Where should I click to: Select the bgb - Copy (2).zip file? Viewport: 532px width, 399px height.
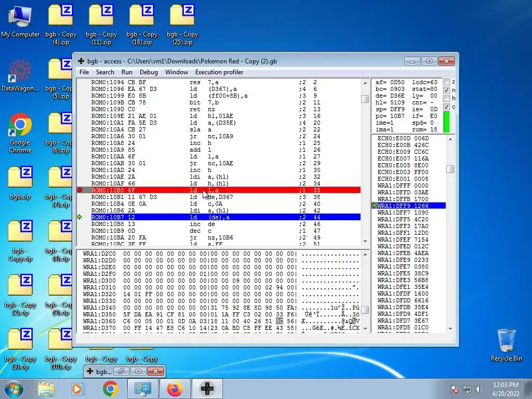(20, 295)
